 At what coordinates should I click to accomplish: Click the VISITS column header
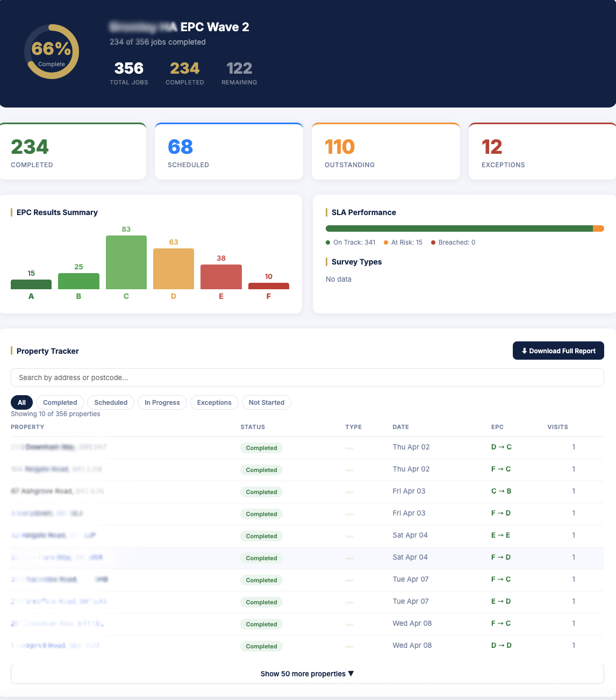[x=557, y=427]
